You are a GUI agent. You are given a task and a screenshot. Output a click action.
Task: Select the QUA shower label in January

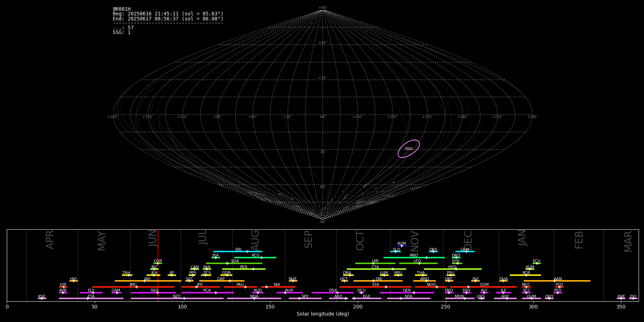coord(504,279)
